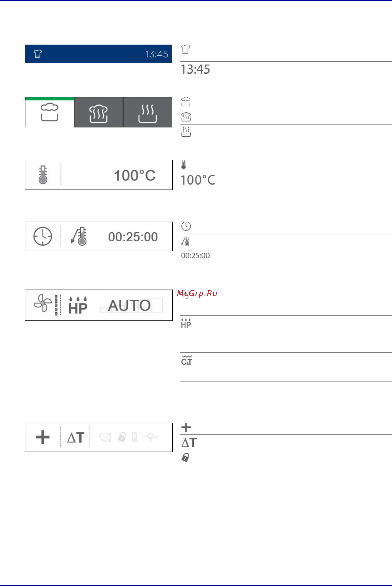Tap the large plus icon in the bottom panel
Viewport: 392px width, 586px height.
(x=42, y=437)
